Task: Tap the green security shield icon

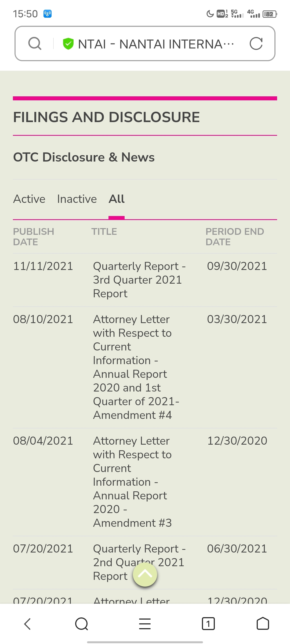Action: 68,44
